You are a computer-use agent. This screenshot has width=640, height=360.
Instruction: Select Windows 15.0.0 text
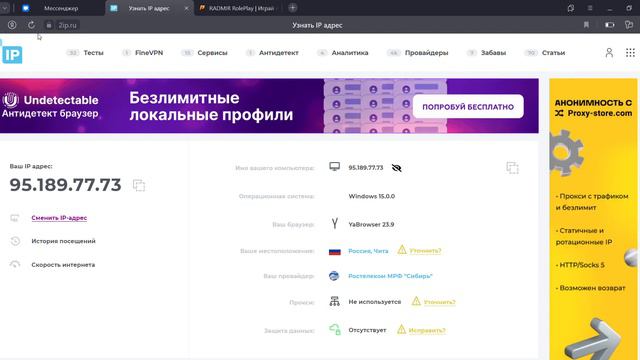371,196
